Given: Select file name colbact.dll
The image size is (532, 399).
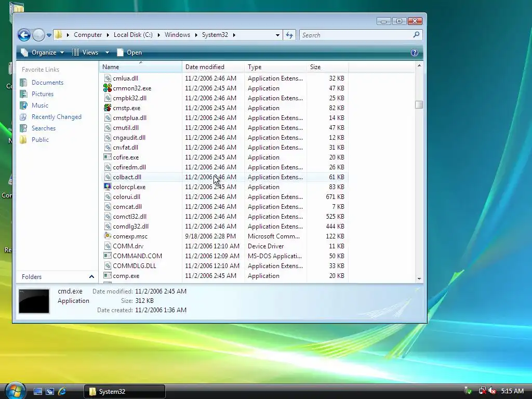Looking at the screenshot, I should click(x=127, y=177).
